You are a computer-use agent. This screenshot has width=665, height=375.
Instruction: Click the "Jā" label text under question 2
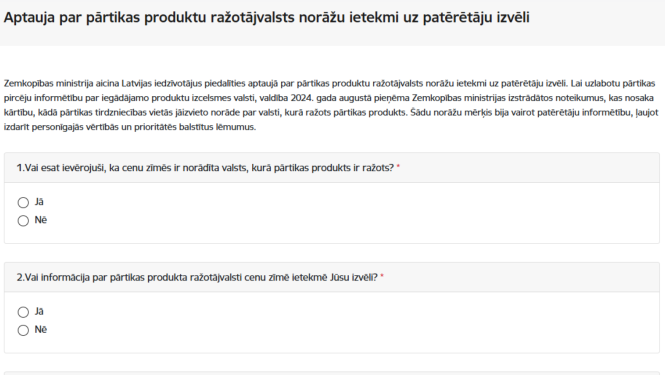(39, 311)
